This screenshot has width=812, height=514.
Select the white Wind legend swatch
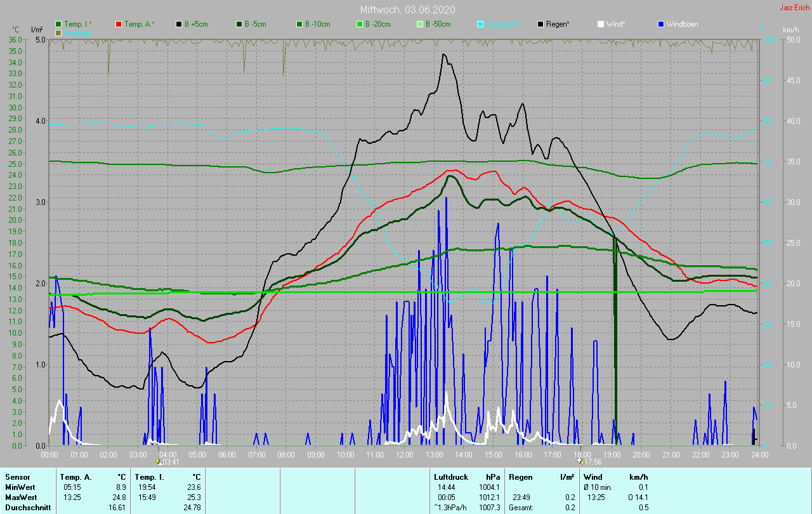pyautogui.click(x=601, y=24)
